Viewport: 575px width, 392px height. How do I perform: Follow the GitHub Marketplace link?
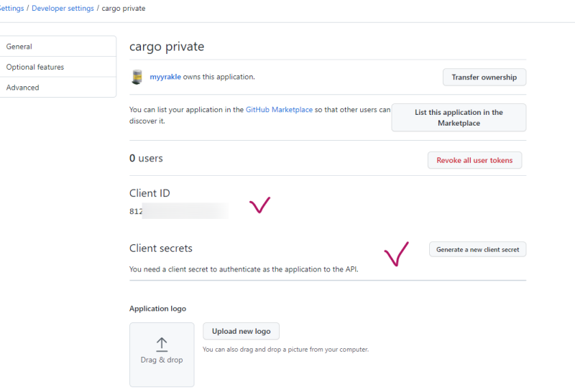click(279, 110)
